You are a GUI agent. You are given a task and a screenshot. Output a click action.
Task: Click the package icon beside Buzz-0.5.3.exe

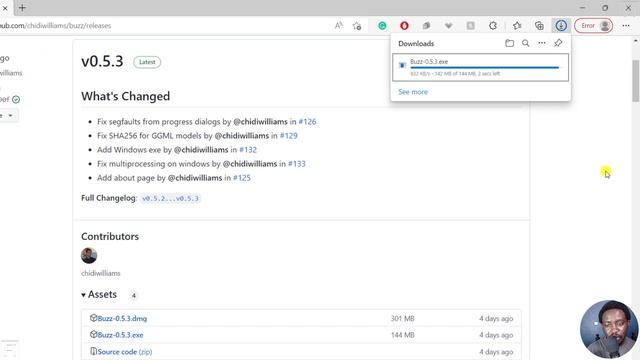93,334
